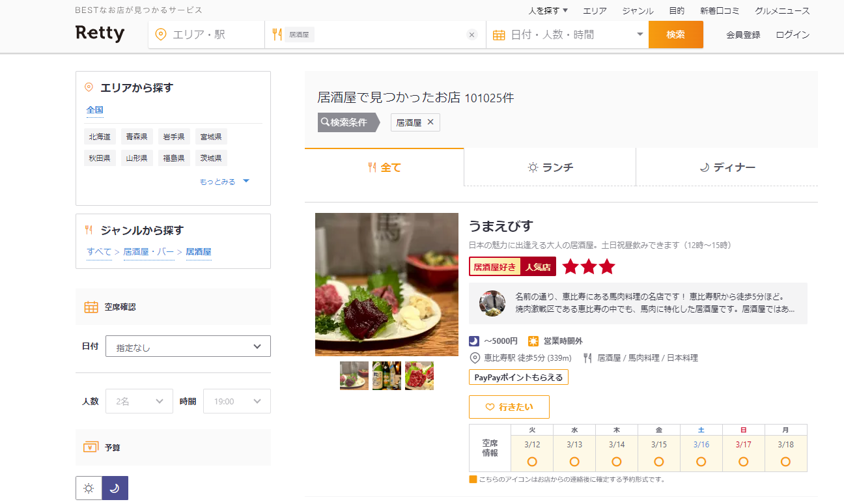The height and width of the screenshot is (504, 844).
Task: Select 秋田県 prefecture
Action: [x=100, y=158]
